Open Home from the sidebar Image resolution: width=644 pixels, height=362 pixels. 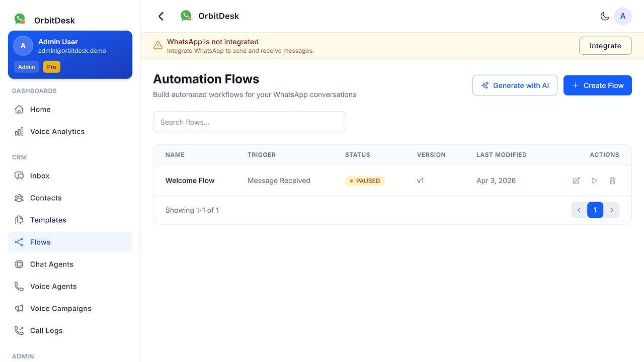40,110
